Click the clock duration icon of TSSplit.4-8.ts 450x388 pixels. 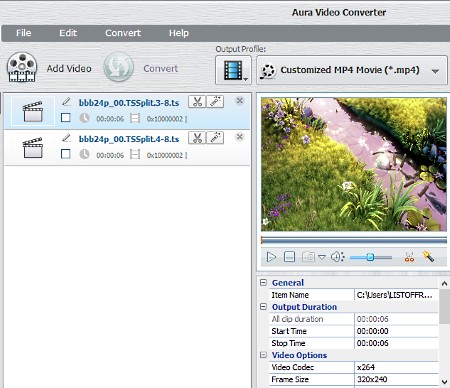click(84, 154)
